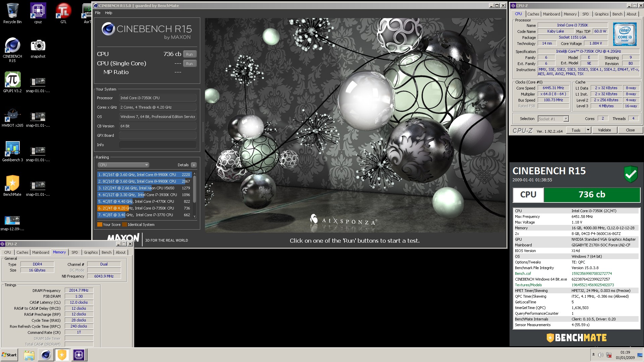Click the CPU-Z Close button
Screen dimensions: 644x362
click(630, 130)
